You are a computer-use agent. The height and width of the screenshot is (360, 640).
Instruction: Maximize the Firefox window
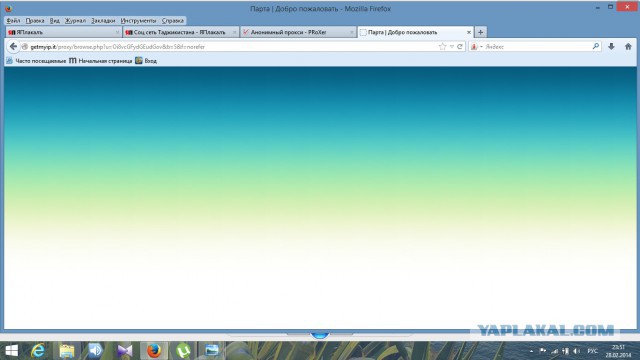(610, 7)
